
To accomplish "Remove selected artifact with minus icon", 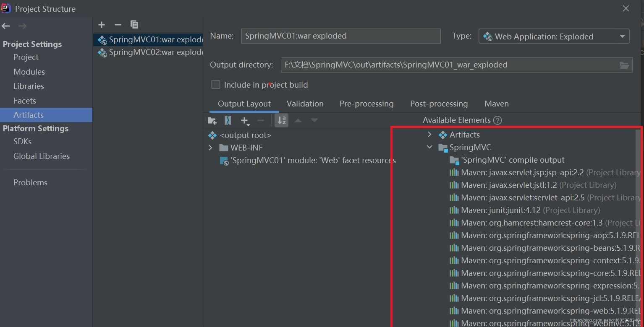I will (x=118, y=25).
